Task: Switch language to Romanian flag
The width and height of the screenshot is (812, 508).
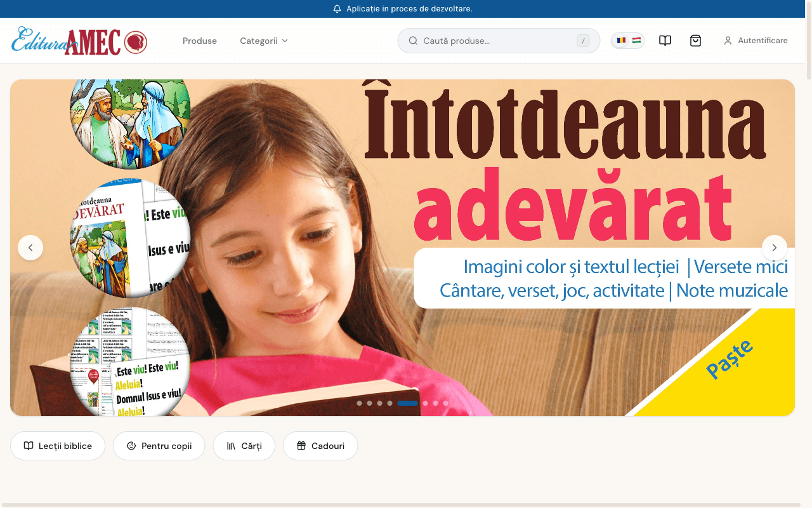Action: [x=621, y=40]
